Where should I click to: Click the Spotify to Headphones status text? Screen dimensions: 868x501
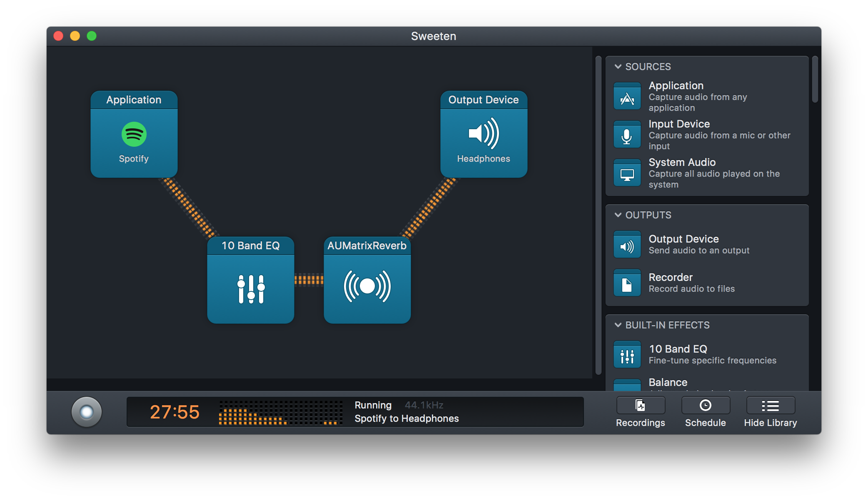point(407,418)
